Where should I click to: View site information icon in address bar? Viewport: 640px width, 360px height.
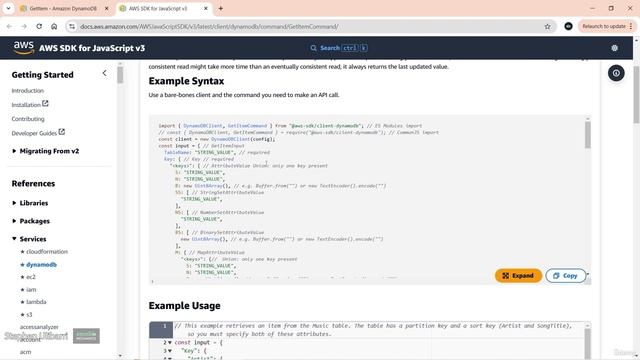tap(72, 27)
